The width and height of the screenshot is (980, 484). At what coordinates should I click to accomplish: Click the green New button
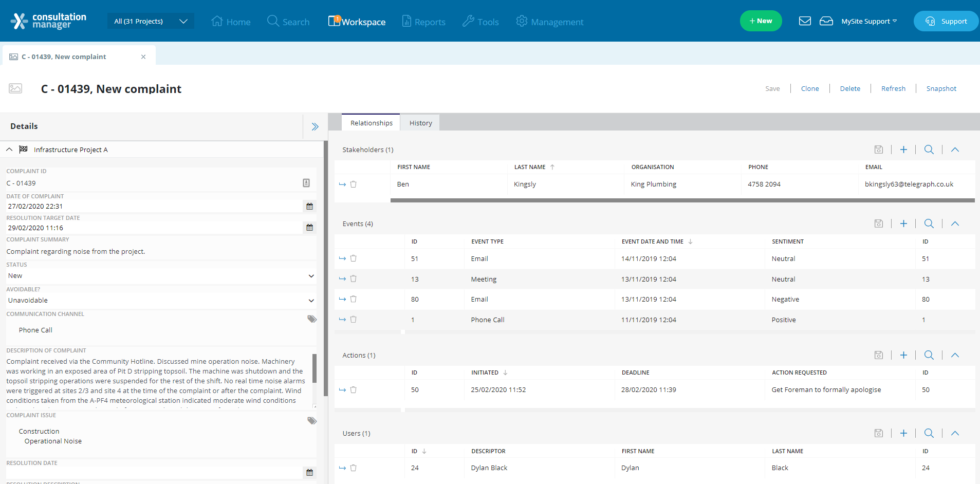(761, 21)
